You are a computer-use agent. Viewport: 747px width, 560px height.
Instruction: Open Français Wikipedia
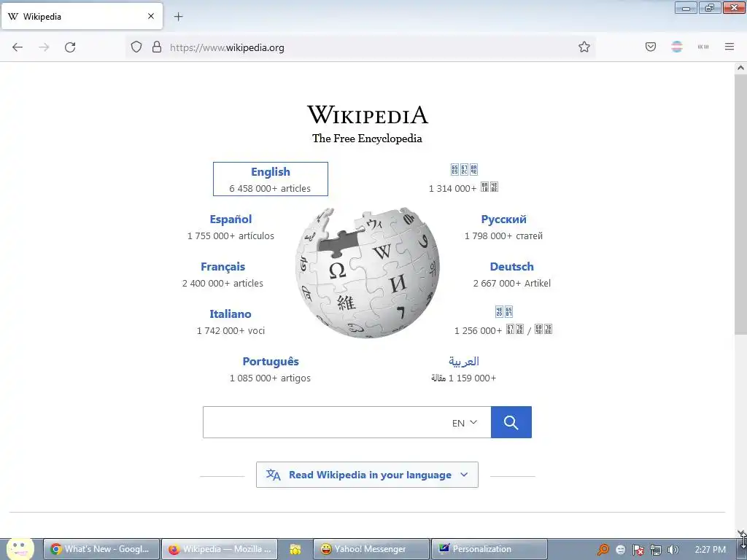coord(223,267)
